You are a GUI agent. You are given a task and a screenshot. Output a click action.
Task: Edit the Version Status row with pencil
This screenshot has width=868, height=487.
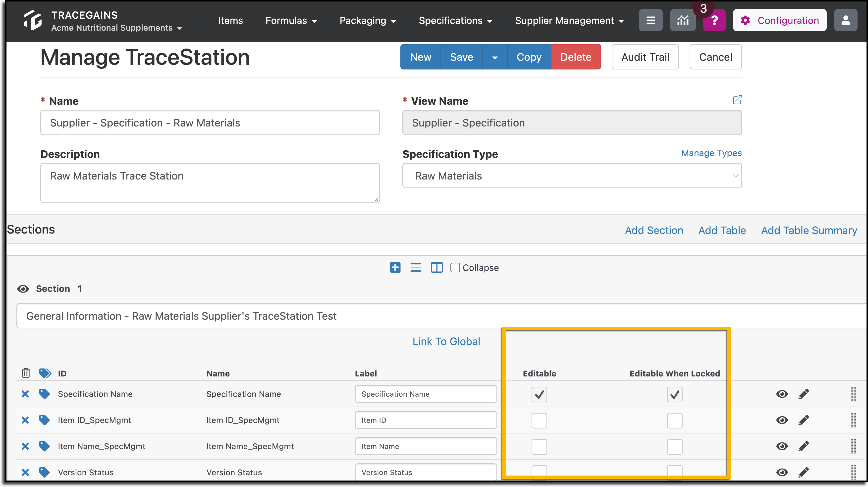(x=804, y=472)
